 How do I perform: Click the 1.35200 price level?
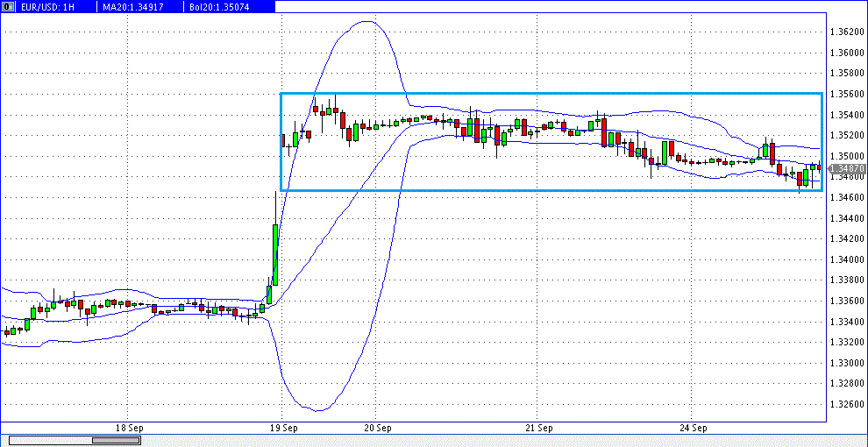point(847,136)
